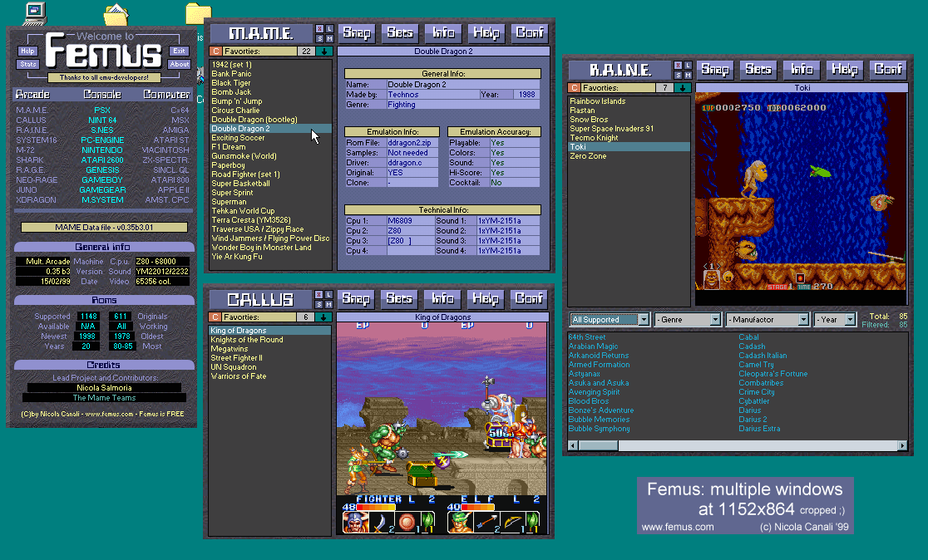Expand the R.A.I.N.E. favorites down arrow
Image resolution: width=928 pixels, height=560 pixels.
(x=683, y=87)
